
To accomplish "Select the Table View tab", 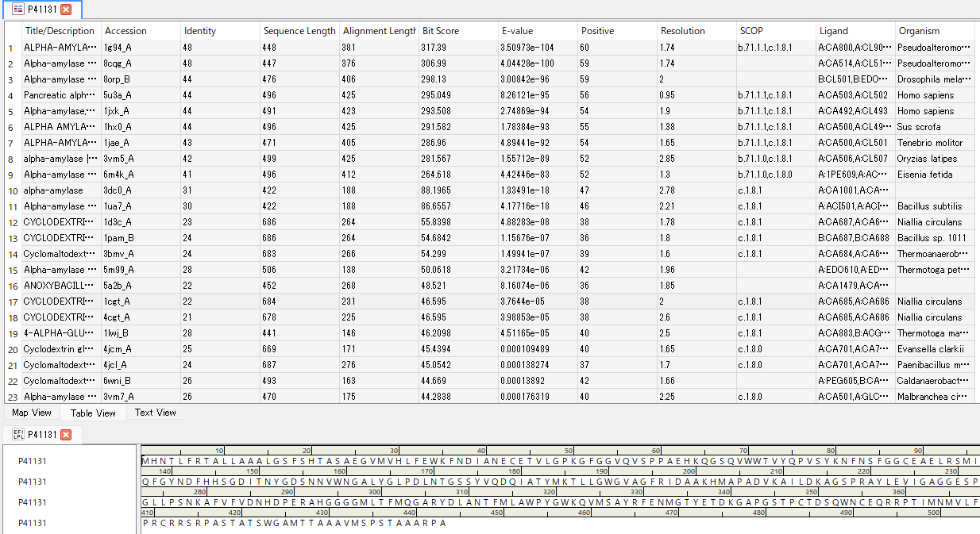I will pos(93,413).
